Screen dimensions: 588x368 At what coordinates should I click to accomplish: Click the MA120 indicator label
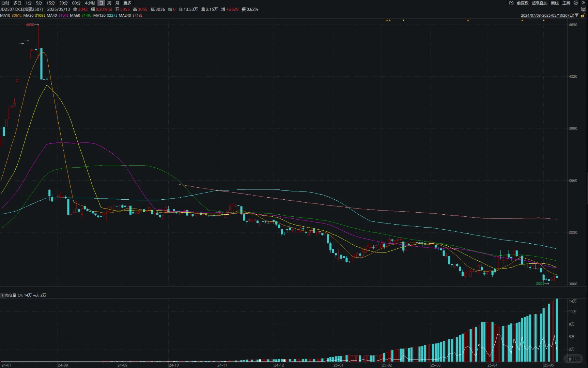[99, 15]
